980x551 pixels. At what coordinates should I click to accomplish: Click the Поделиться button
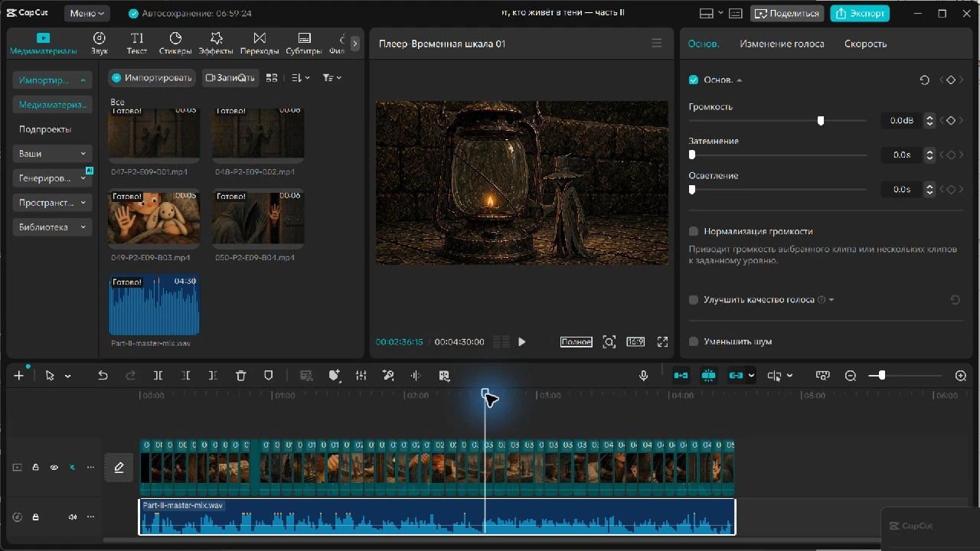(787, 14)
